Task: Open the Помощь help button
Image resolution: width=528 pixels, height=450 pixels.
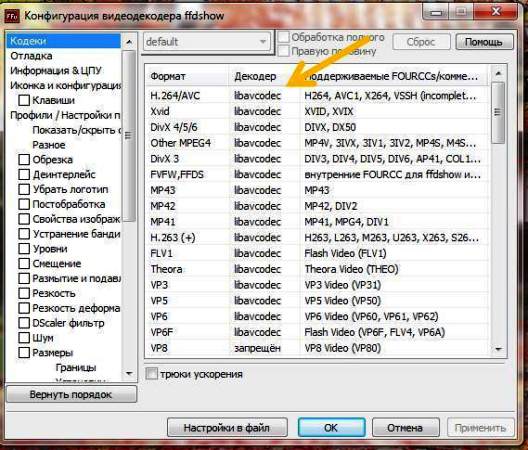Action: pyautogui.click(x=484, y=42)
